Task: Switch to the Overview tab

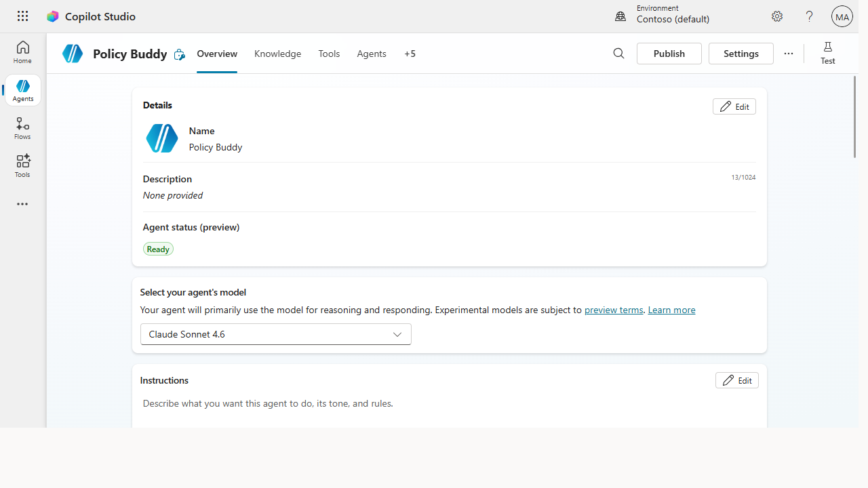Action: pos(217,54)
